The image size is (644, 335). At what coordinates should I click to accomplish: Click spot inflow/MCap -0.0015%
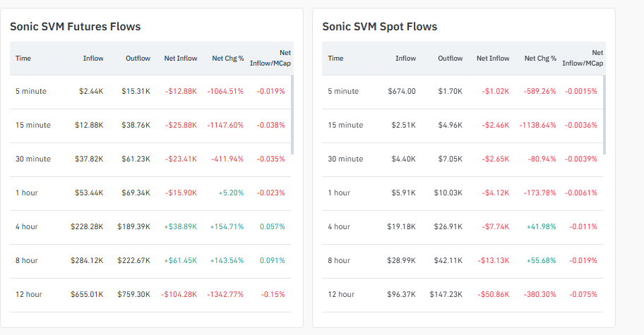[x=580, y=91]
